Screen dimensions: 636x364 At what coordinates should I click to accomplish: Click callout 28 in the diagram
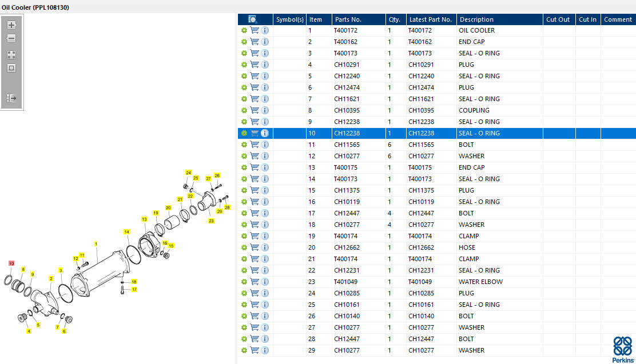point(227,207)
